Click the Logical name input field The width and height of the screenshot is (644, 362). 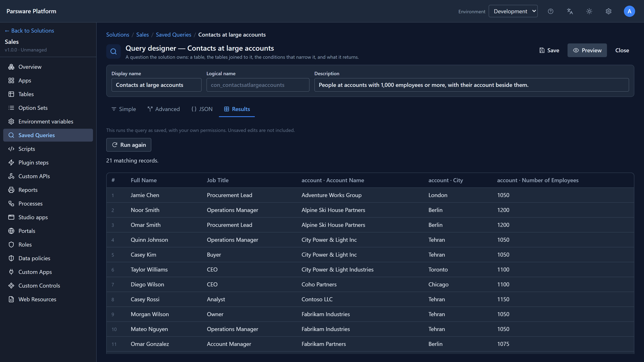click(258, 85)
